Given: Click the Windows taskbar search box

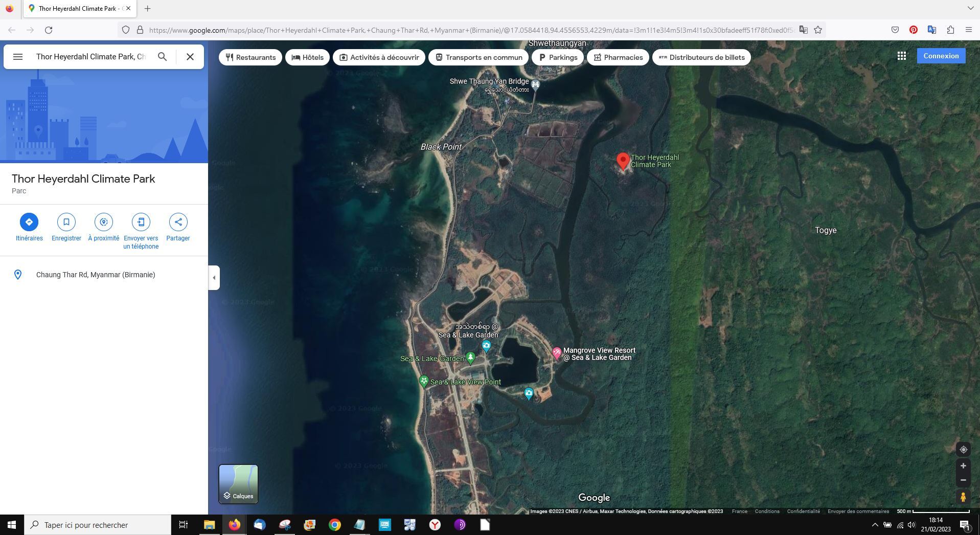Looking at the screenshot, I should tap(98, 525).
